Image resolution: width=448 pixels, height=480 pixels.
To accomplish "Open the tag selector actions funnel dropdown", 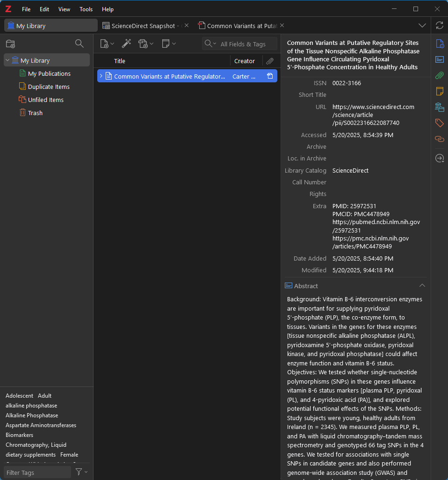I will [x=82, y=472].
